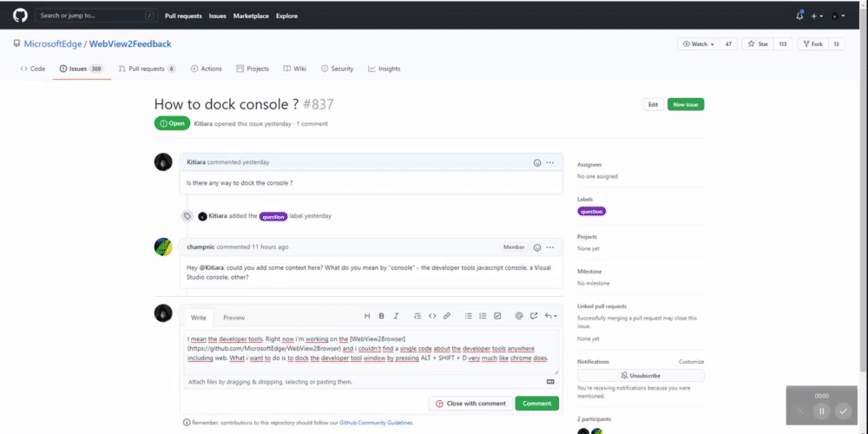Click Pull requests in the top navigation
This screenshot has width=868, height=434.
pyautogui.click(x=183, y=16)
